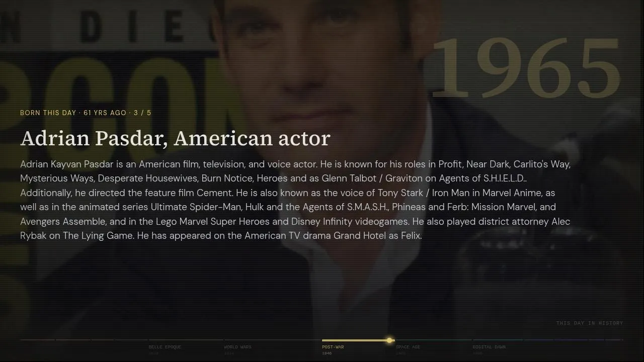This screenshot has width=644, height=362.
Task: Click the Born This Day 3 / 5 counter
Action: pyautogui.click(x=86, y=113)
